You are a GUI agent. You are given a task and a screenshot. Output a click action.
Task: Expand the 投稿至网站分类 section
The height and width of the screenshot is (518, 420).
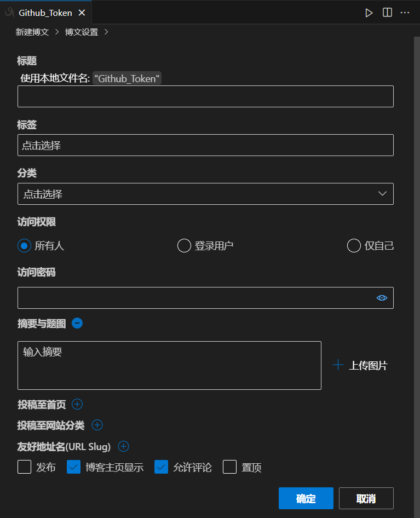(97, 425)
